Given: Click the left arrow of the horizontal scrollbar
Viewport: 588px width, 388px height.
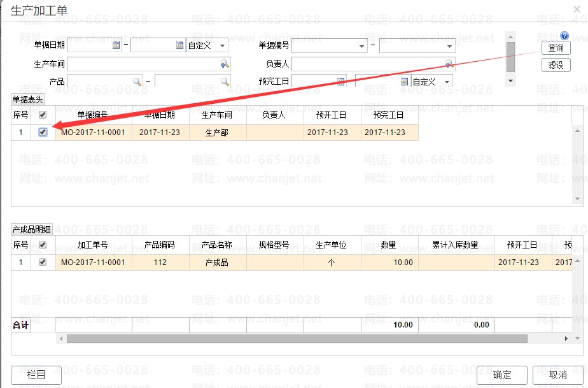Looking at the screenshot, I should 62,338.
